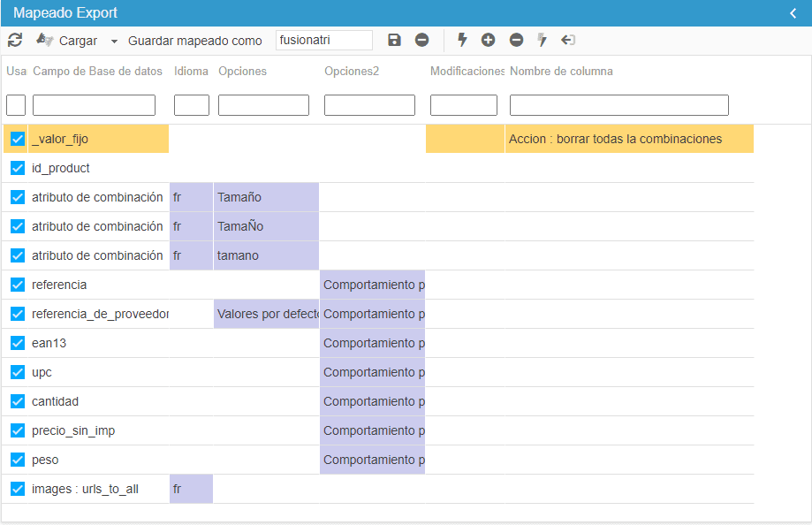The height and width of the screenshot is (525, 812).
Task: Click the minus icon after the plus icon
Action: (x=516, y=40)
